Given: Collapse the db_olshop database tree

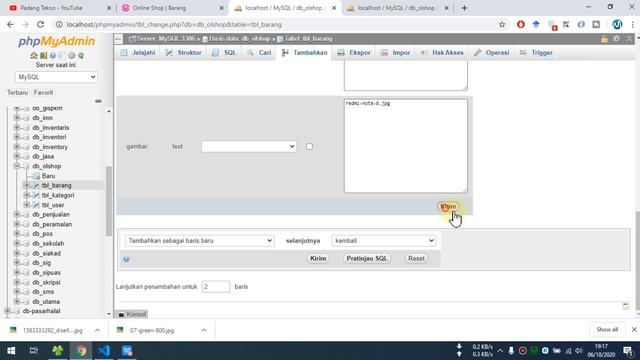Looking at the screenshot, I should click(x=17, y=166).
